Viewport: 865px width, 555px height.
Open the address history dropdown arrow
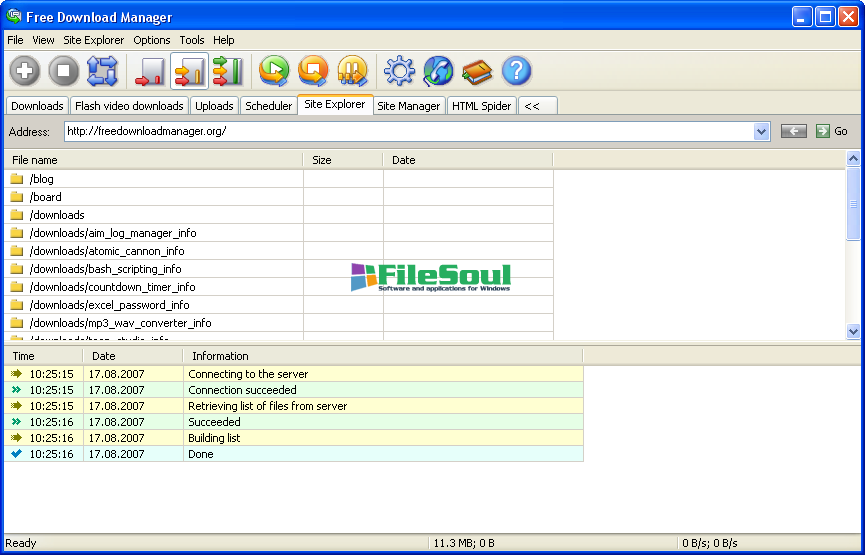tap(761, 131)
